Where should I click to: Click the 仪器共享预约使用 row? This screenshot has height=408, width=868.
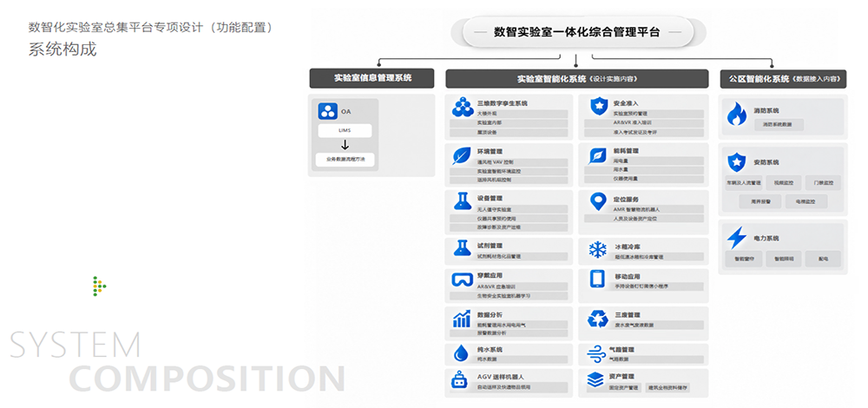509,219
